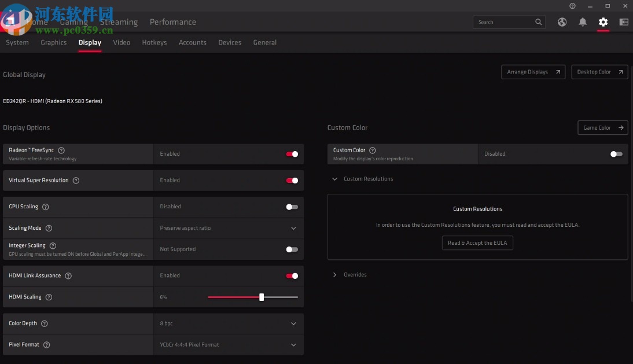Click the settings gear icon
Screen dimensions: 633x364
click(603, 21)
